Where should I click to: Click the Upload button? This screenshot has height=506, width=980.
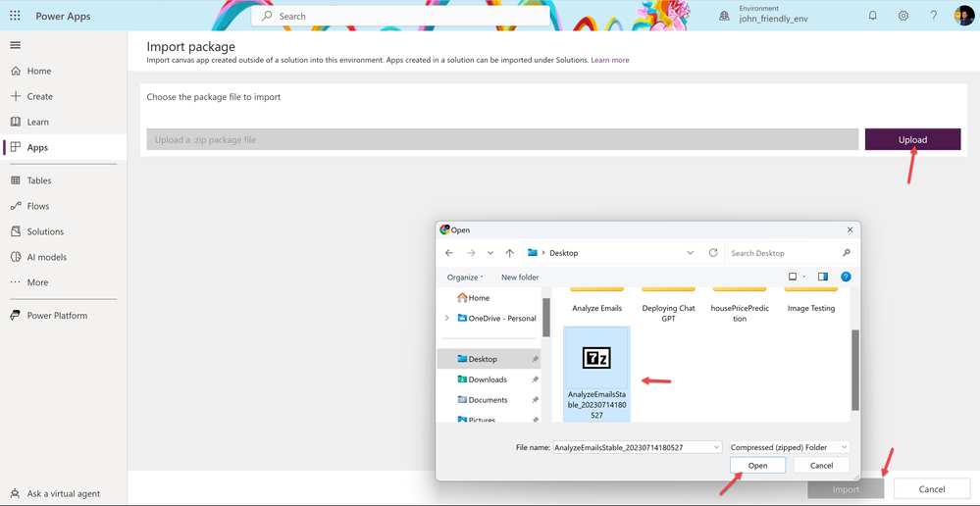[912, 140]
